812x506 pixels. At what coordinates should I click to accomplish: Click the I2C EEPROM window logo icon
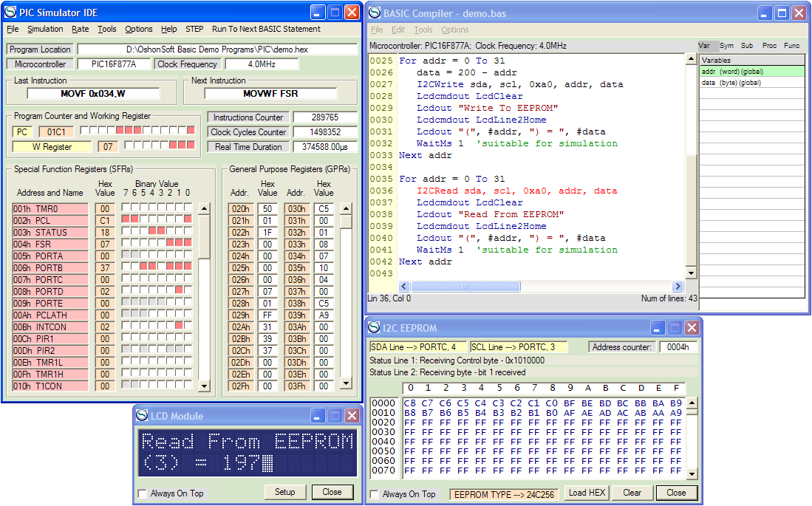374,327
